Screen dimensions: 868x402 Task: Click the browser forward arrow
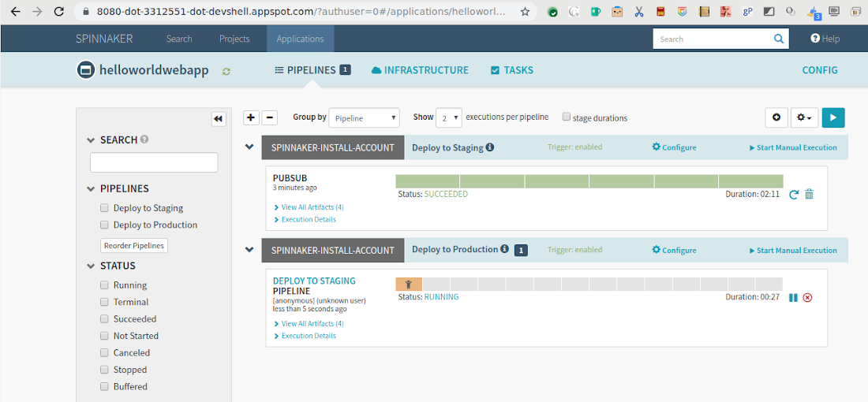37,12
